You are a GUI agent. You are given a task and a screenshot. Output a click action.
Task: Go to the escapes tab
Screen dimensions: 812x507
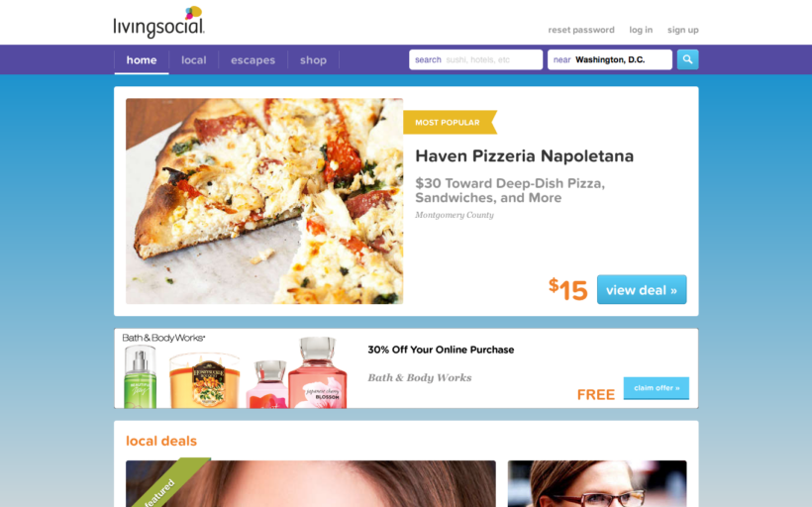[x=253, y=60]
